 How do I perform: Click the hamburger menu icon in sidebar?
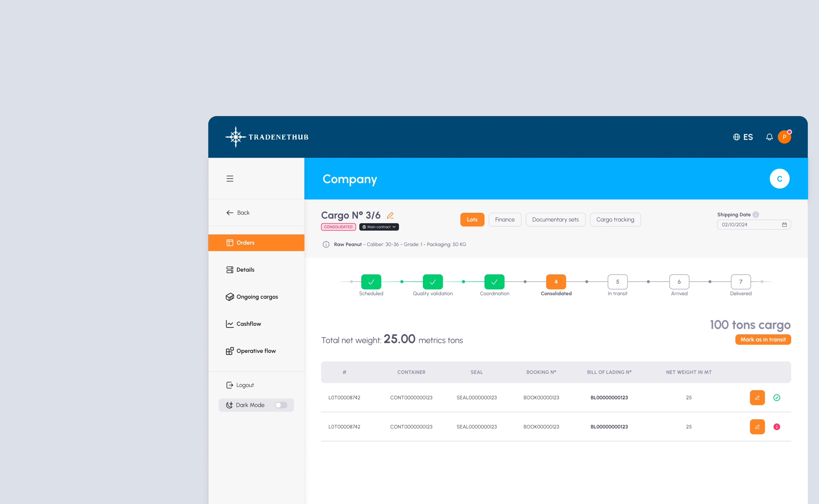[230, 179]
